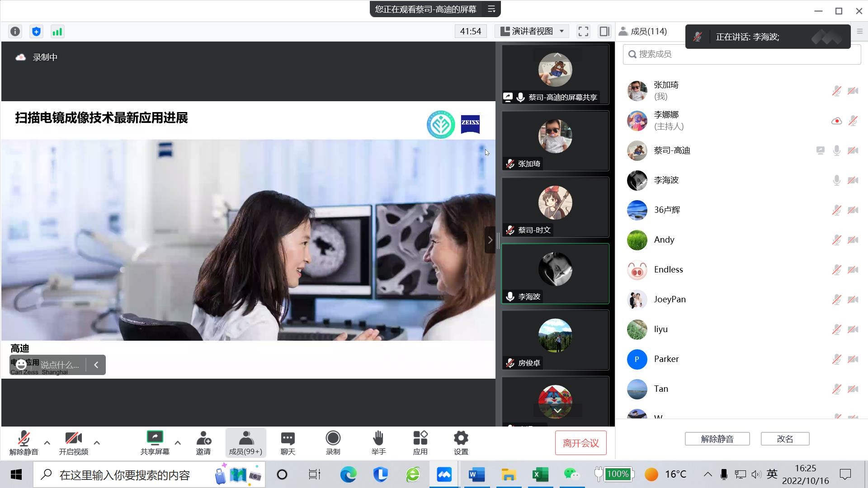The height and width of the screenshot is (488, 868).
Task: Enter full screen mode
Action: pyautogui.click(x=583, y=31)
